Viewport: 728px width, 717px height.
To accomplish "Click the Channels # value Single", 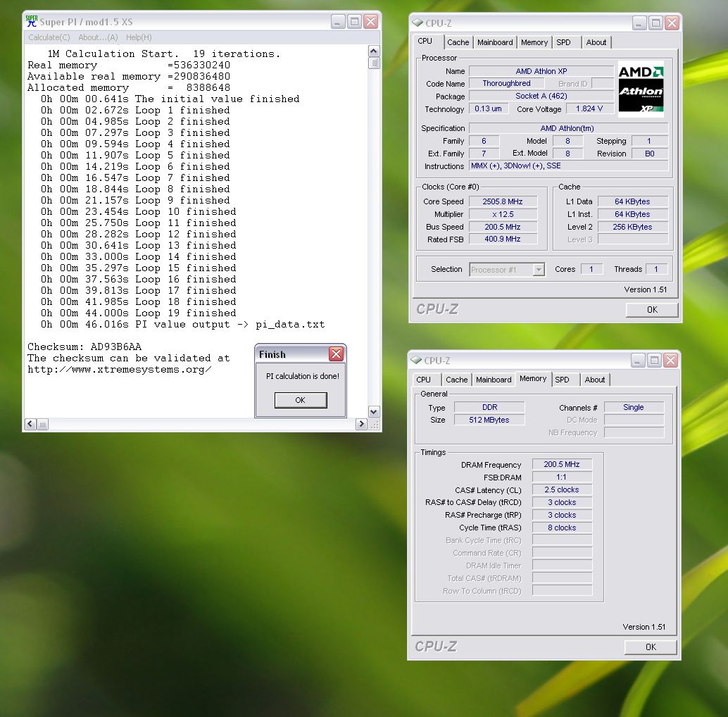I will [x=634, y=407].
